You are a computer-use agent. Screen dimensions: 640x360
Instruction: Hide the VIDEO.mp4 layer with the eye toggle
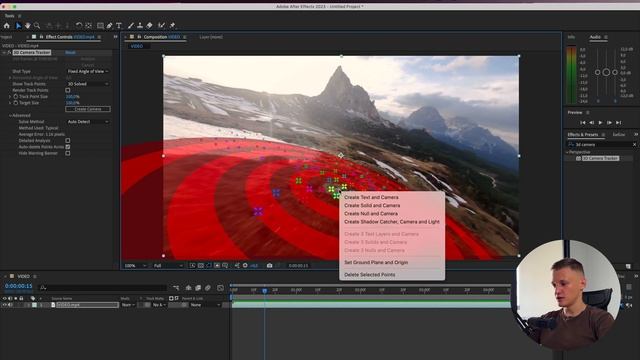(x=4, y=305)
